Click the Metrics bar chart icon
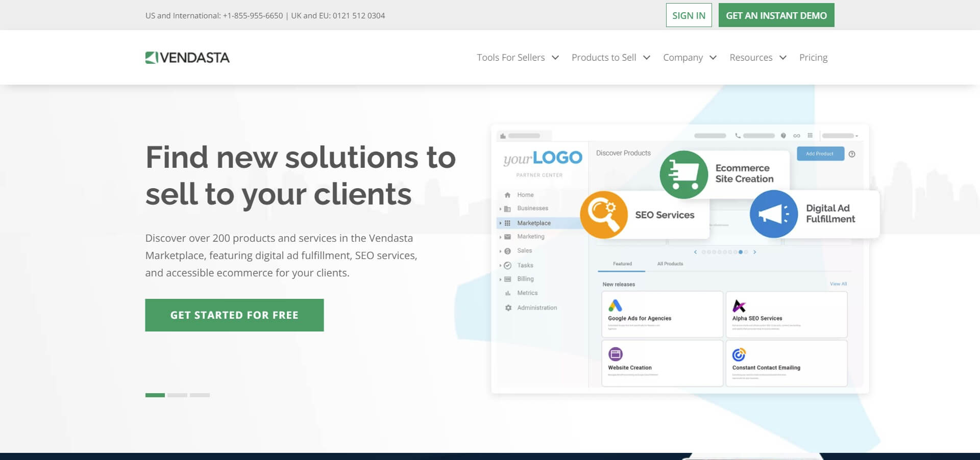Viewport: 980px width, 460px height. click(x=507, y=293)
